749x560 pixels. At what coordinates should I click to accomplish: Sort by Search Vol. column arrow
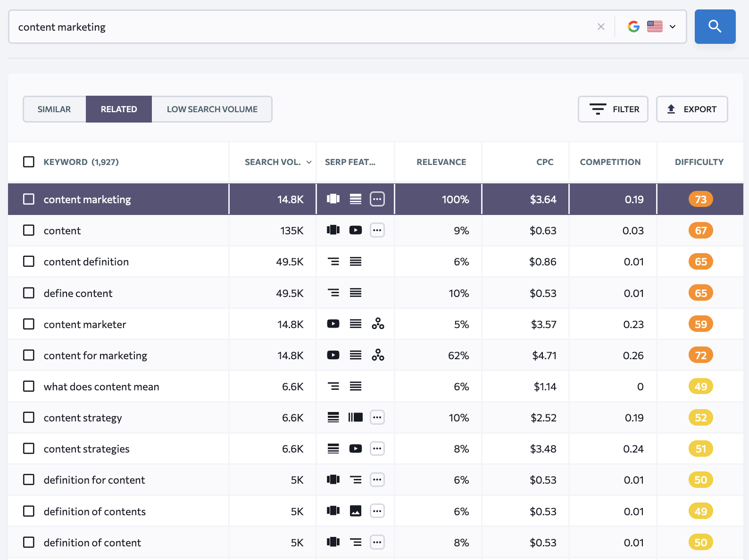point(309,162)
